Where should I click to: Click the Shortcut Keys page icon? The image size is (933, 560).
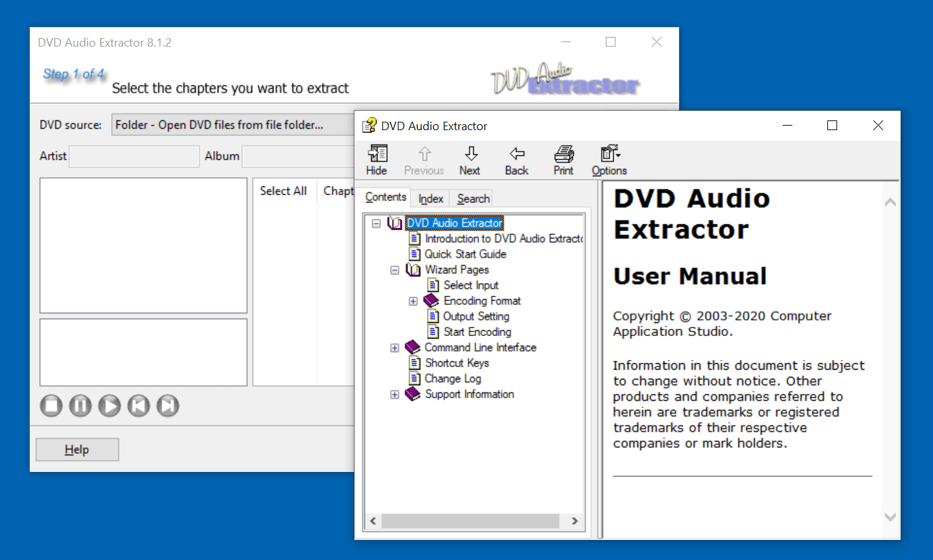tap(415, 363)
